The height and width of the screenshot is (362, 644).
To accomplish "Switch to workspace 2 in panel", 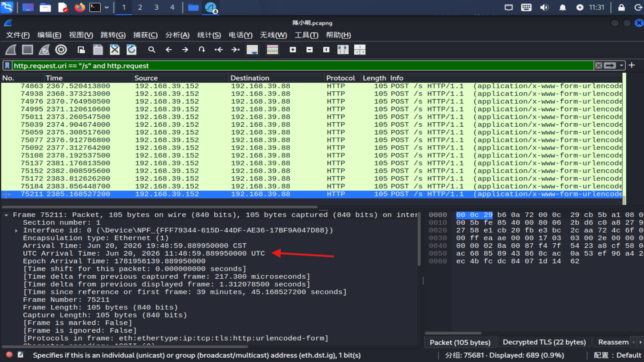I will tap(140, 7).
